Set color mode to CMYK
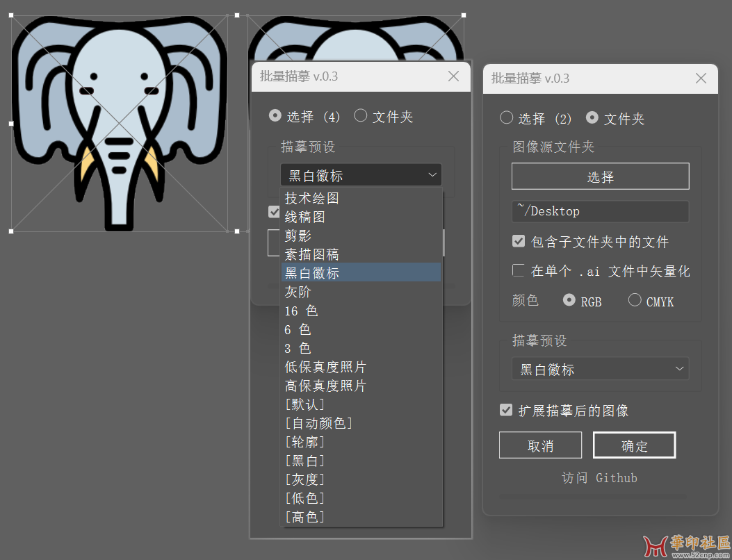Viewport: 732px width, 560px height. point(635,300)
